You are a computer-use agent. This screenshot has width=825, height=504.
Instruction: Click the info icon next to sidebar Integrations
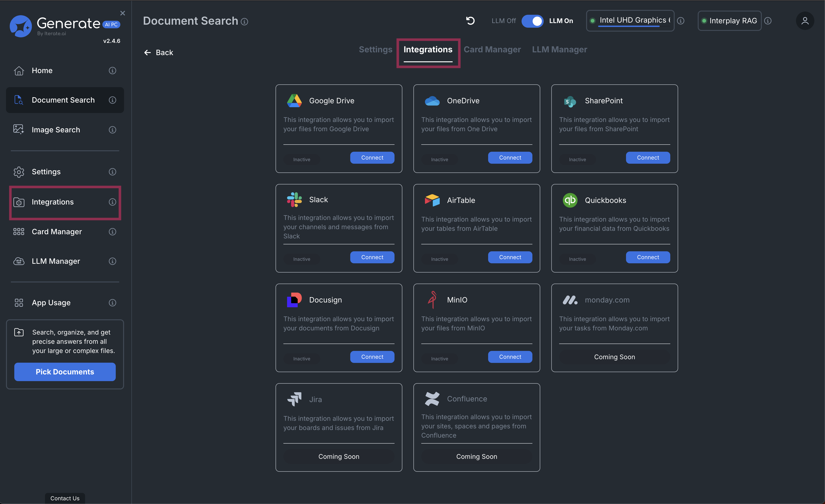[x=113, y=202]
